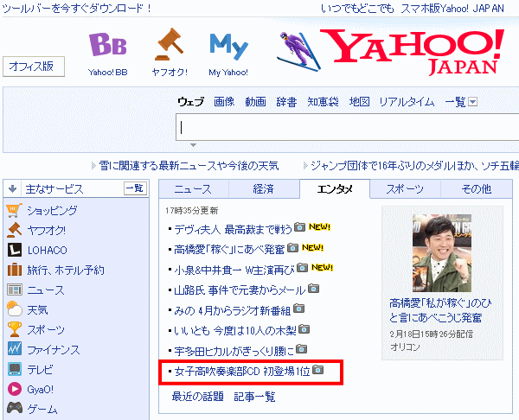Select the 画像 search tab
This screenshot has height=420, width=519.
tap(224, 101)
